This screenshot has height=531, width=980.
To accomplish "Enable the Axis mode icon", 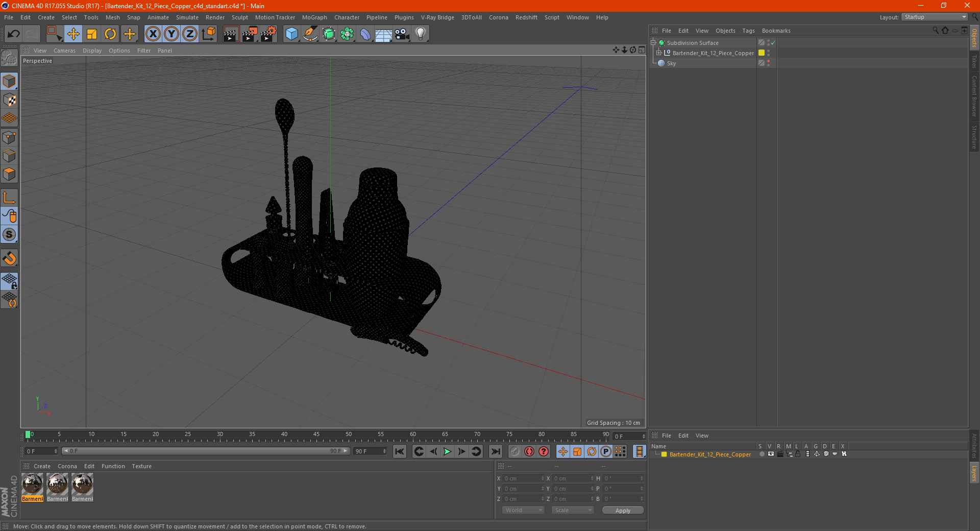I will (9, 198).
